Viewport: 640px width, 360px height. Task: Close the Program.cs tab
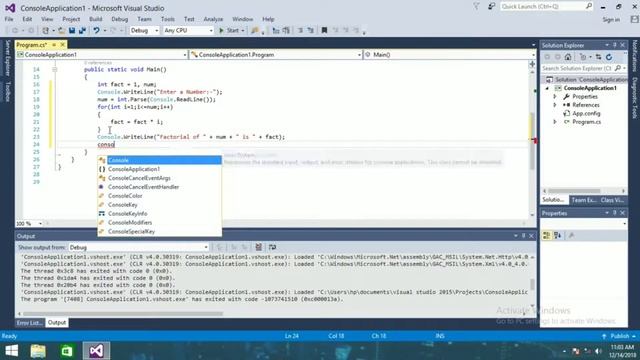(x=62, y=44)
